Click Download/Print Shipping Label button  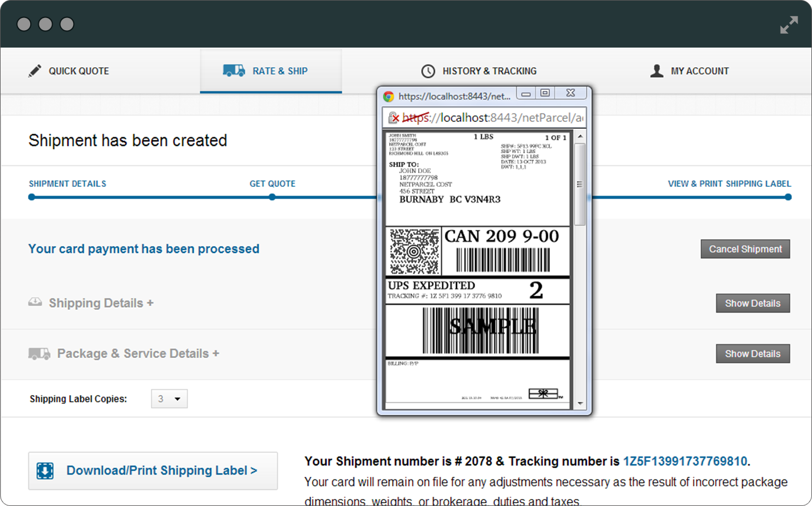153,471
